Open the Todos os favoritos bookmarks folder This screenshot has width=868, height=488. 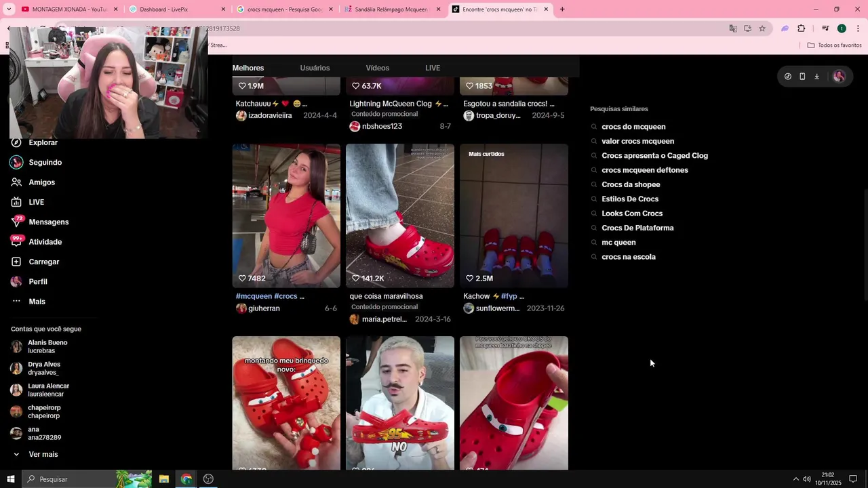click(834, 45)
